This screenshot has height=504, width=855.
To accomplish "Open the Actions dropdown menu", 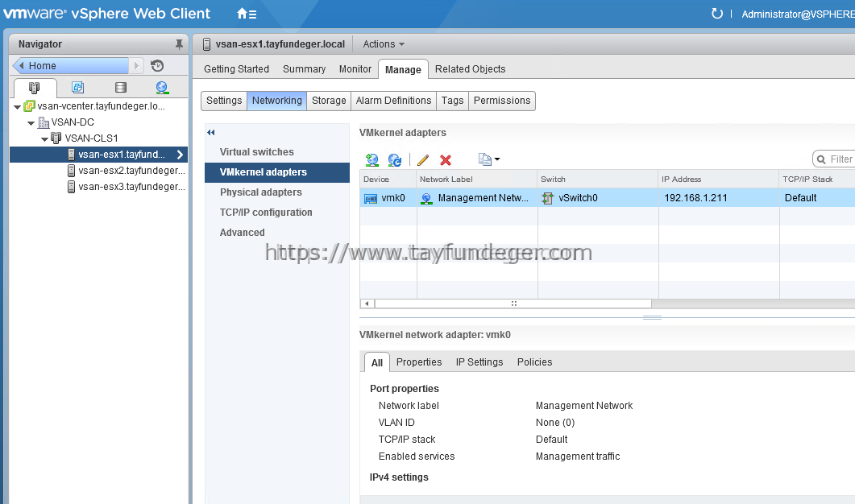I will tap(384, 44).
